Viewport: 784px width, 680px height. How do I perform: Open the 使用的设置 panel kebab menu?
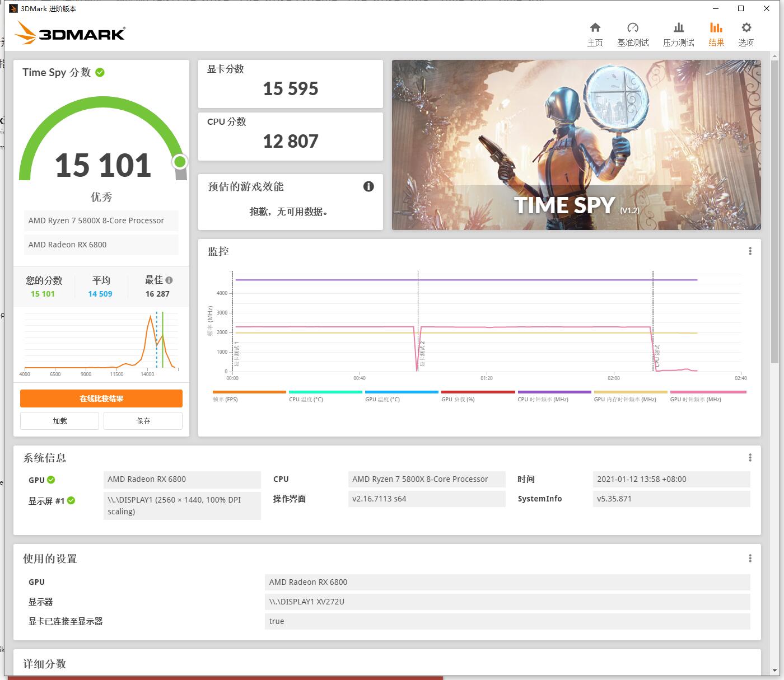coord(750,557)
